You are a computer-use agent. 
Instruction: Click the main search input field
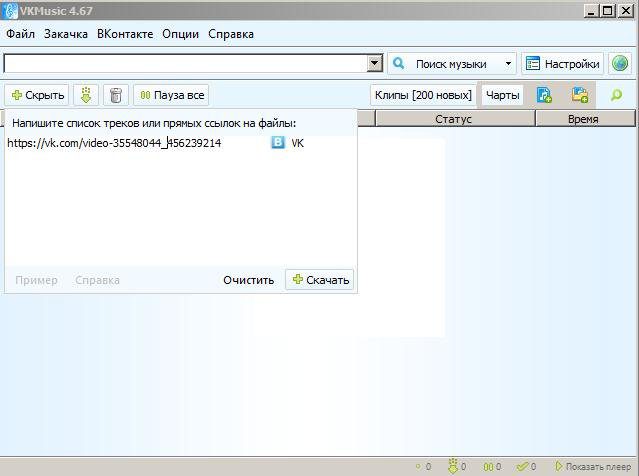point(185,64)
